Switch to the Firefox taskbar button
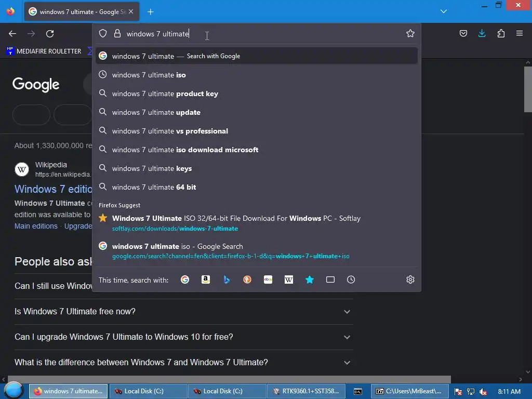Image resolution: width=532 pixels, height=399 pixels. (x=69, y=391)
